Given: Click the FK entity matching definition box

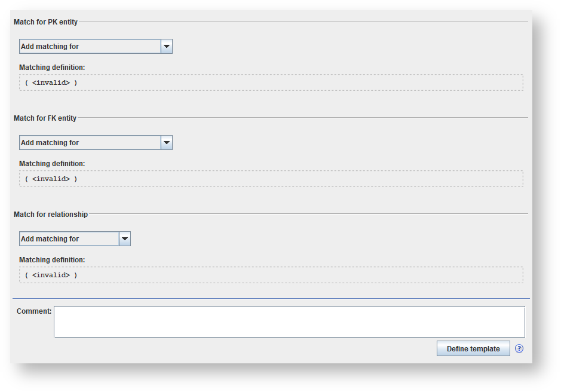Looking at the screenshot, I should (271, 179).
